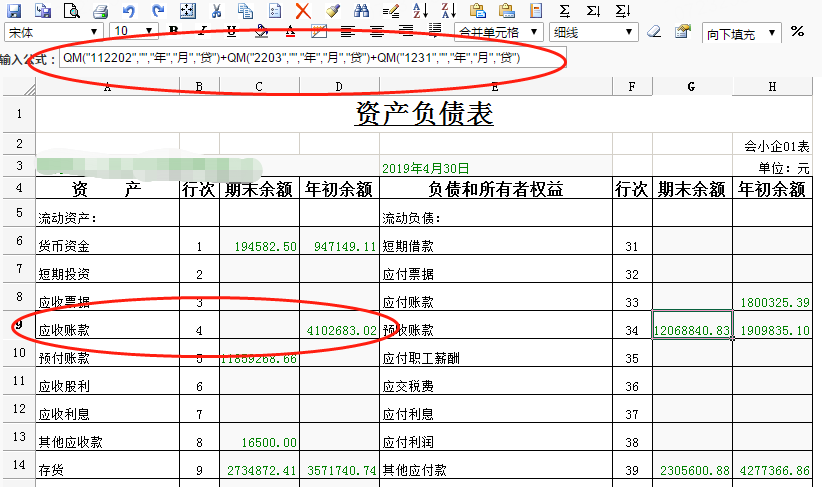Click the orange notebook page icon
The height and width of the screenshot is (487, 822).
coord(535,10)
